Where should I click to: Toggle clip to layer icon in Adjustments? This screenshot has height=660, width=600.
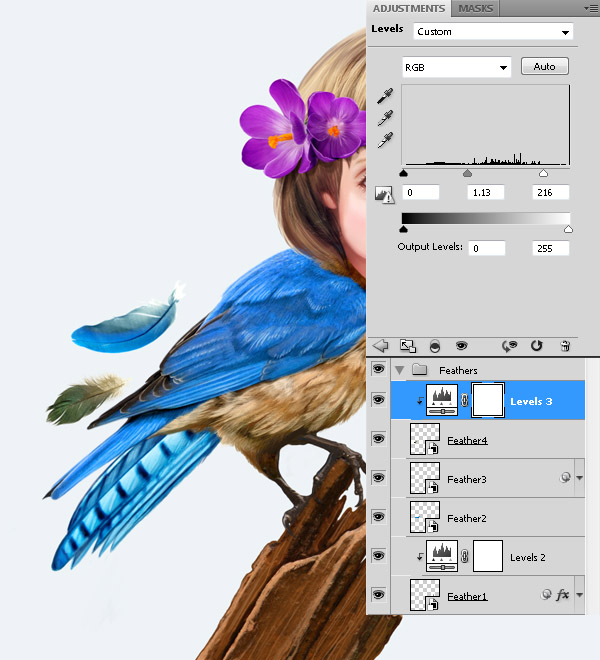(435, 346)
